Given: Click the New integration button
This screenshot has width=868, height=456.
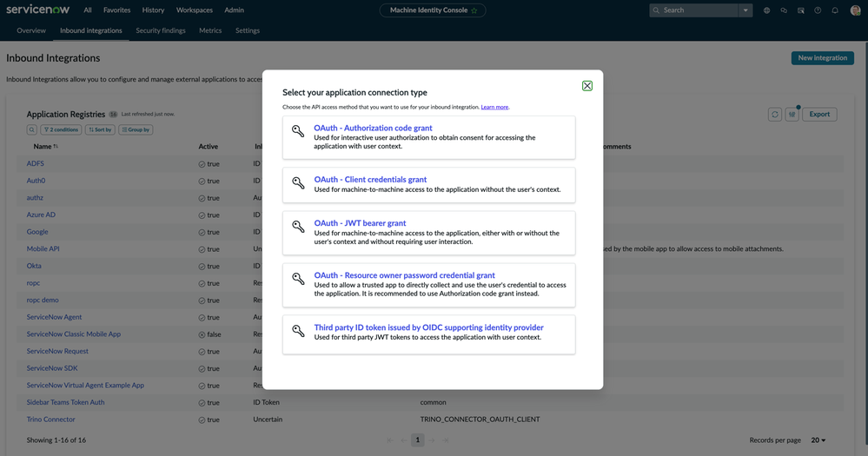Looking at the screenshot, I should pyautogui.click(x=822, y=57).
